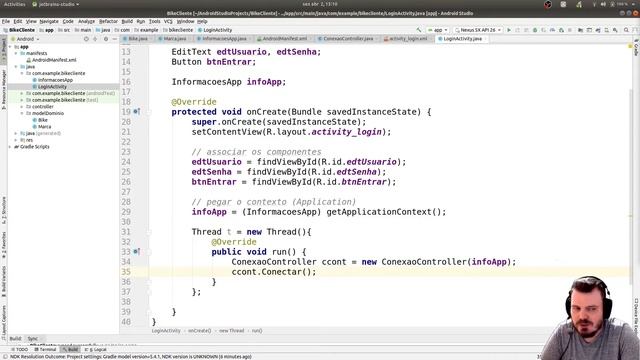Expand the res folder
This screenshot has height=360, width=640.
tap(16, 140)
